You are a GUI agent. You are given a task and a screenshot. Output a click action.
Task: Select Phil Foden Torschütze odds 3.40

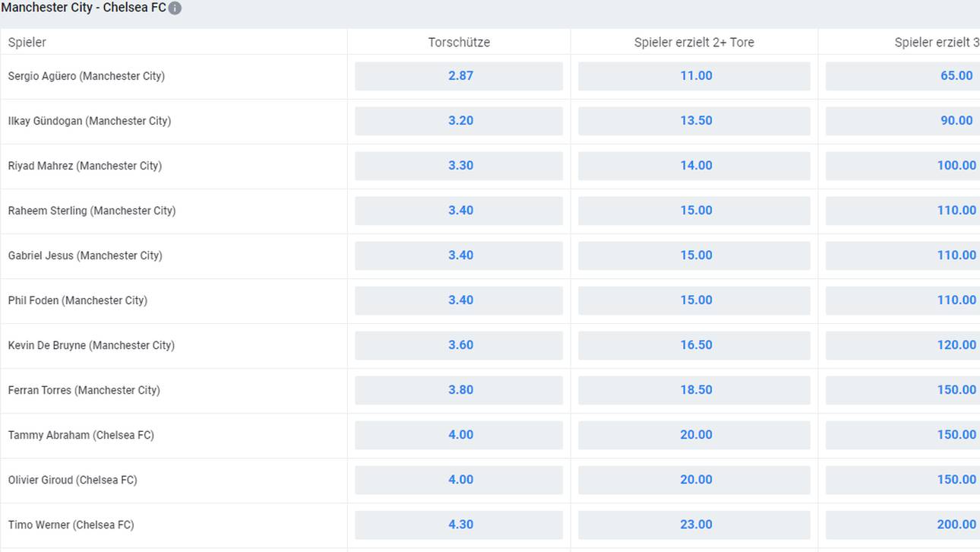pos(459,300)
